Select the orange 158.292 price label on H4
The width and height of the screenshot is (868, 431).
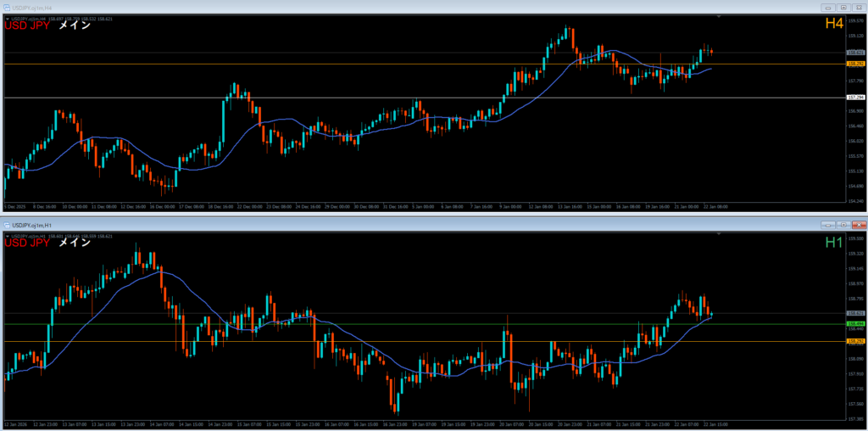click(854, 64)
